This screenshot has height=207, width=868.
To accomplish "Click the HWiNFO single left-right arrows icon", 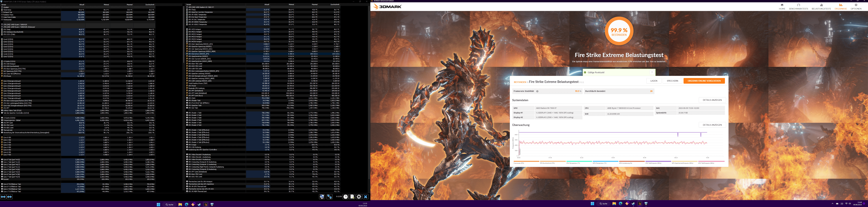I will coord(3,197).
